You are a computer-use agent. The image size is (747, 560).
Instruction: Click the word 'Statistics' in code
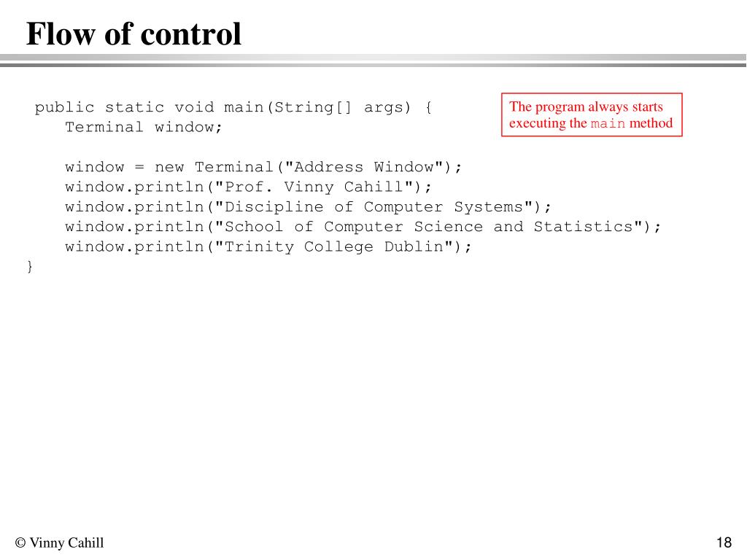coord(583,227)
